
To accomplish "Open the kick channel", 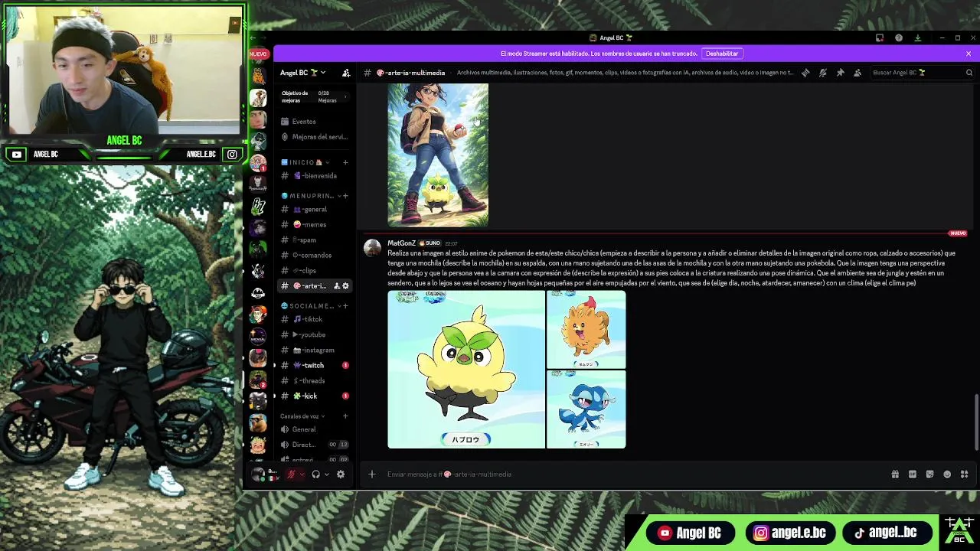I will pyautogui.click(x=314, y=396).
